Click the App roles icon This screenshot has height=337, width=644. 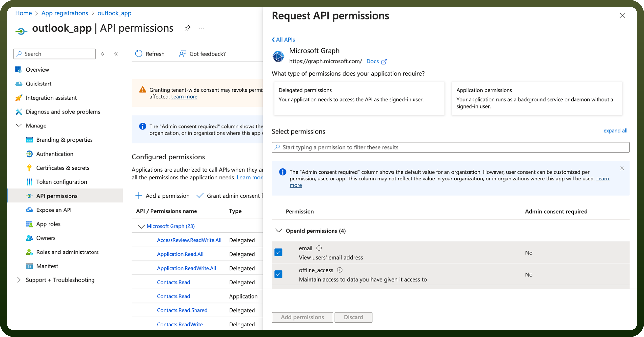29,224
